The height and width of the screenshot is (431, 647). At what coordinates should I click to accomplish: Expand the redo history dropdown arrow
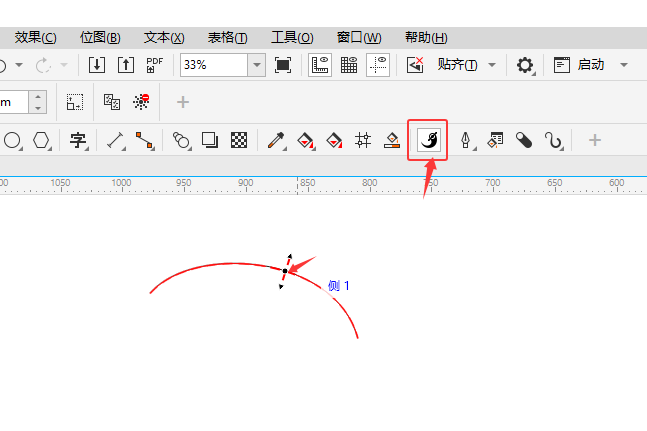64,65
